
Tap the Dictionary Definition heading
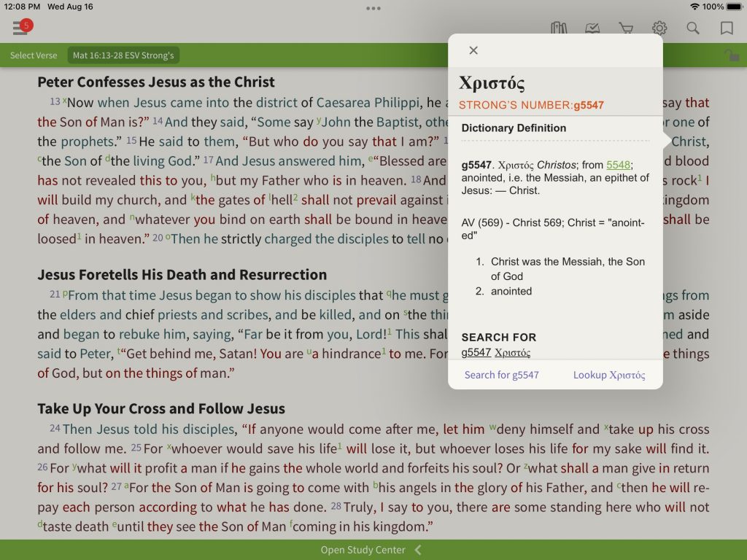(x=514, y=128)
